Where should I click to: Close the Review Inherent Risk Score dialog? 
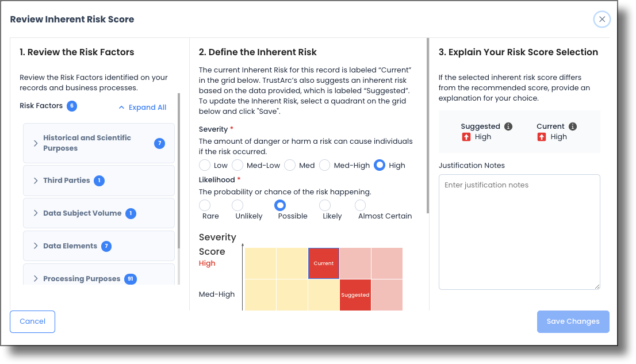[x=602, y=20]
